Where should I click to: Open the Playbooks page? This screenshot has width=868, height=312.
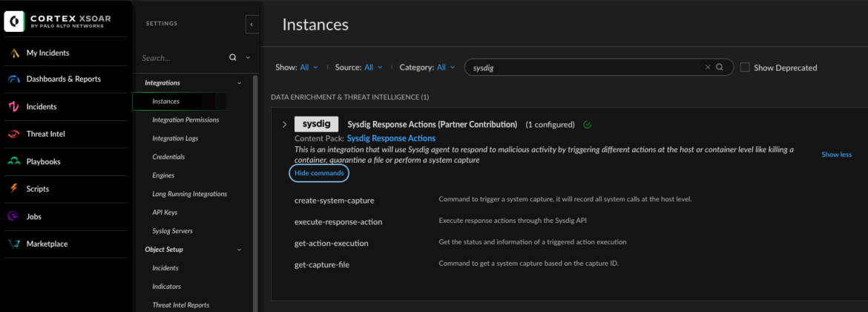[x=43, y=162]
